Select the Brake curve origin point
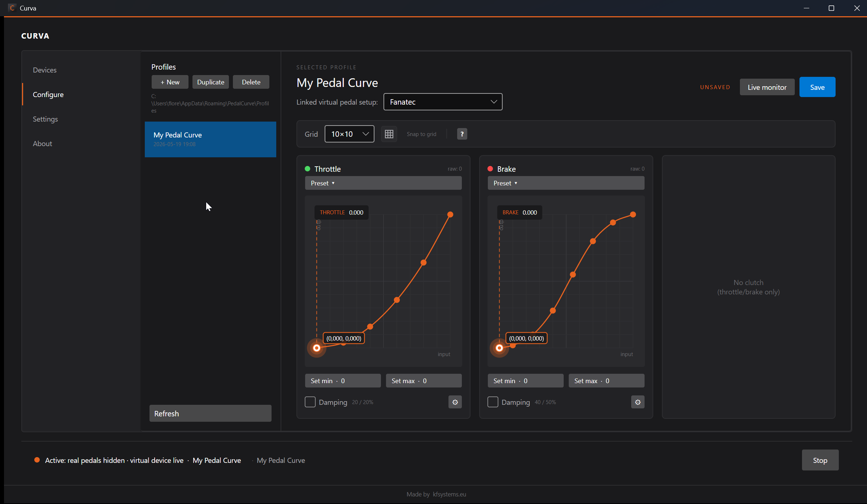 pos(499,348)
